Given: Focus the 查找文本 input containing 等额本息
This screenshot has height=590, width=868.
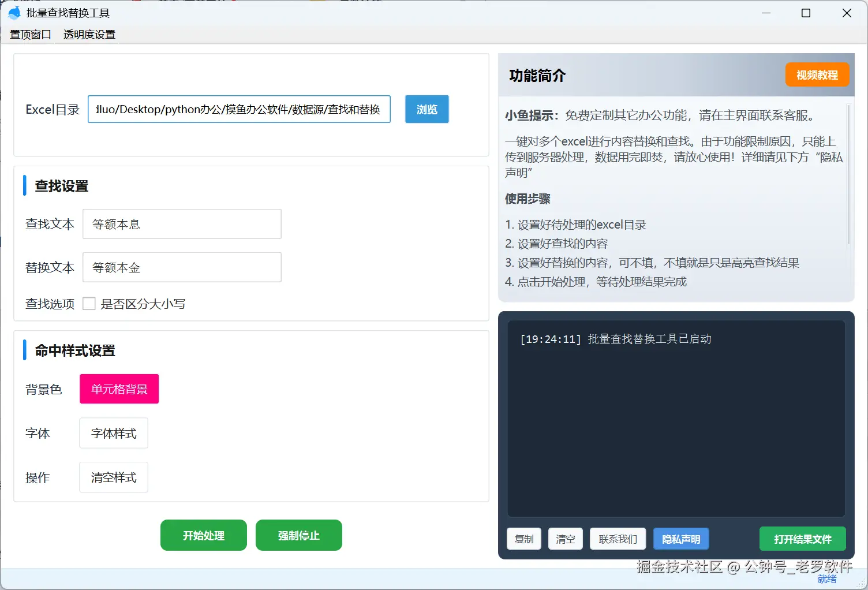Looking at the screenshot, I should (182, 224).
